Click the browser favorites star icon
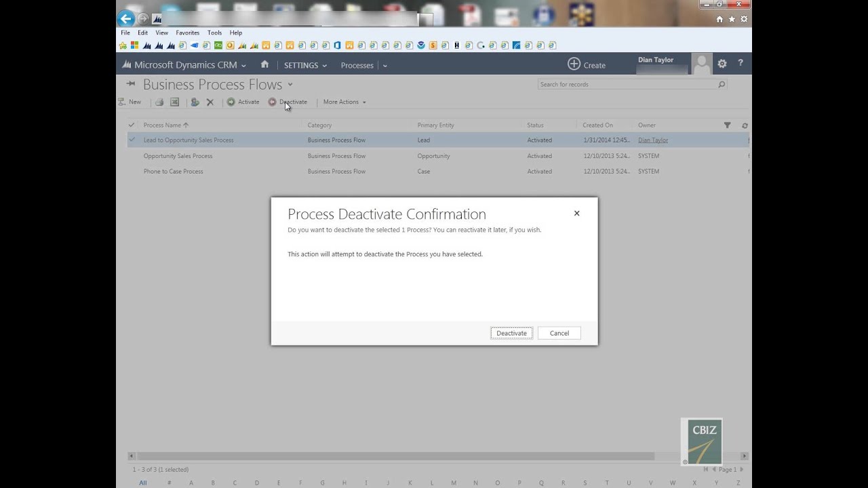This screenshot has width=868, height=488. click(x=732, y=20)
